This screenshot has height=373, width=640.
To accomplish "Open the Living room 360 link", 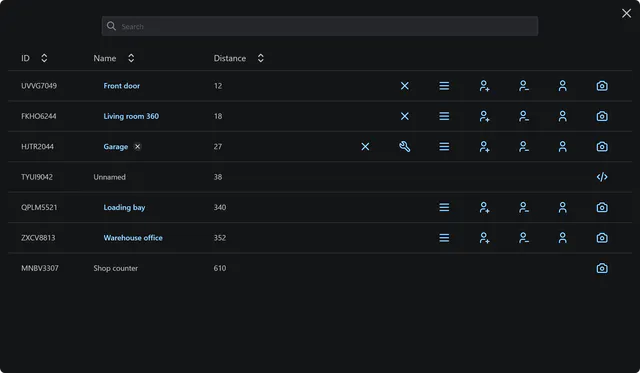I will (131, 116).
